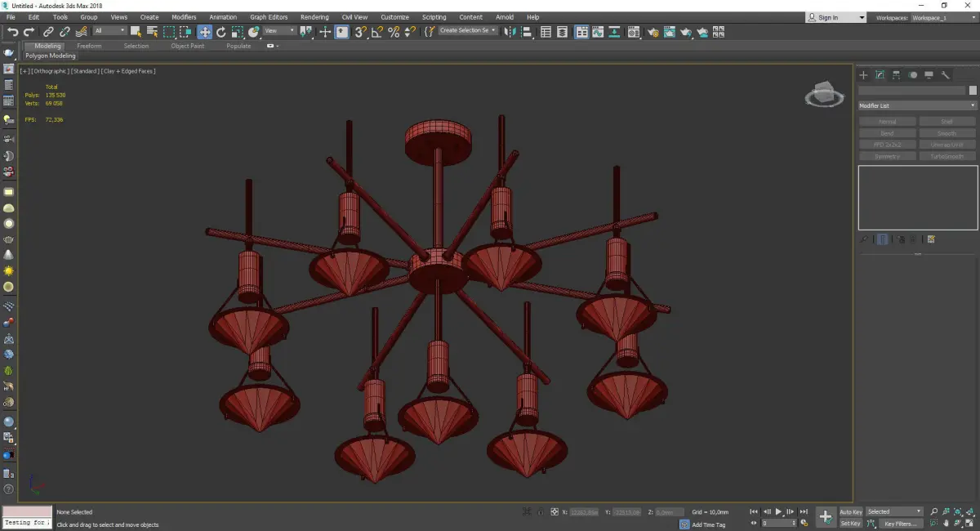Toggle the Percent Snap button
The image size is (980, 531).
coord(394,32)
